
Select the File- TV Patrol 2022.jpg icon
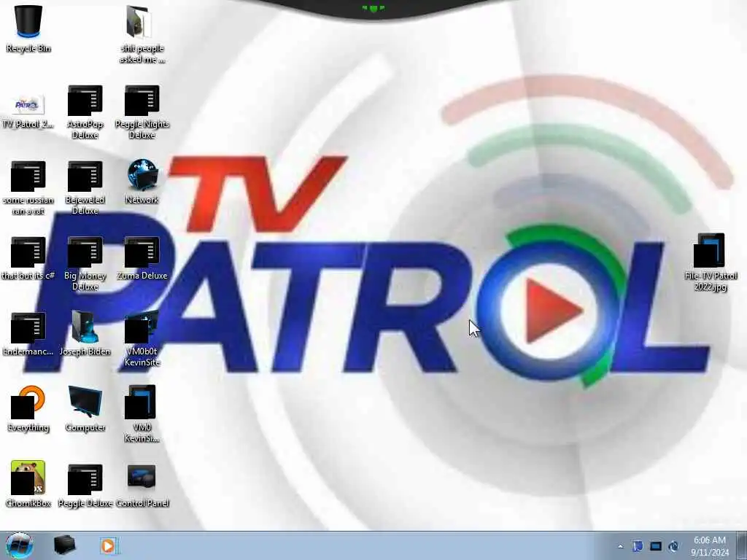(x=710, y=262)
